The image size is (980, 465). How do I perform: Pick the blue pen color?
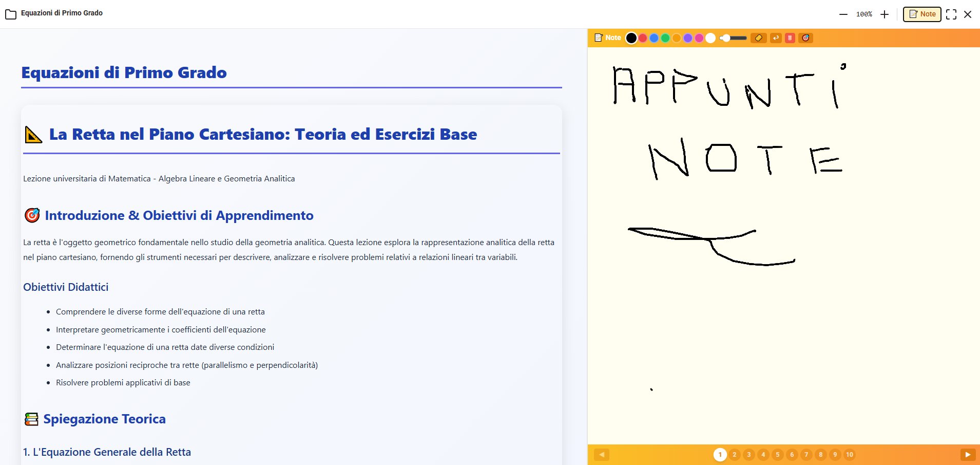coord(654,38)
